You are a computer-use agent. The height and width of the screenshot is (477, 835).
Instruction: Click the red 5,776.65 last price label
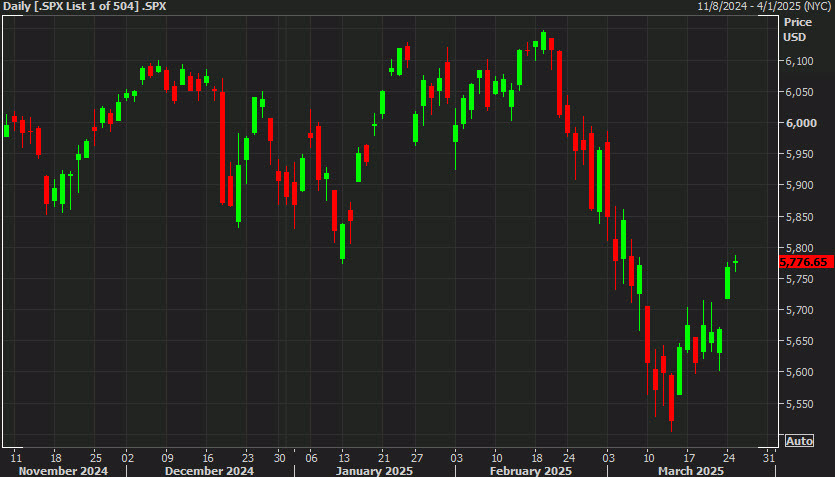coord(806,262)
